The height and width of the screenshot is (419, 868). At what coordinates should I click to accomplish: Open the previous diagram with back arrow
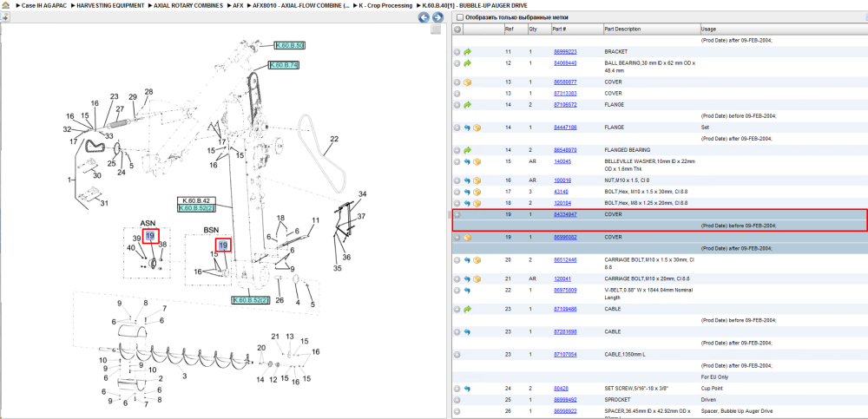coord(424,17)
